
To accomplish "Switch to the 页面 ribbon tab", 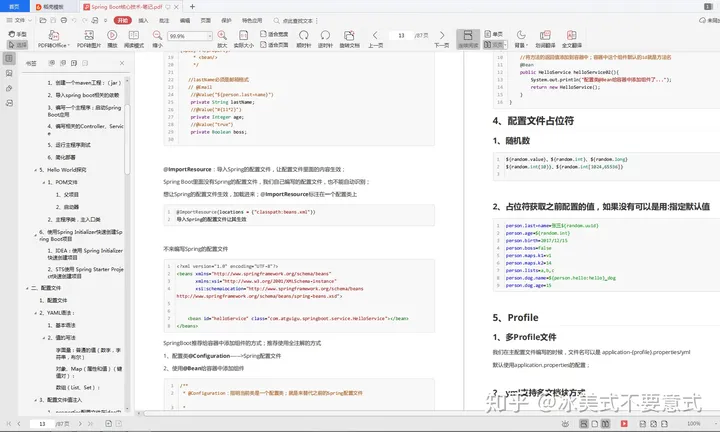I will point(205,20).
